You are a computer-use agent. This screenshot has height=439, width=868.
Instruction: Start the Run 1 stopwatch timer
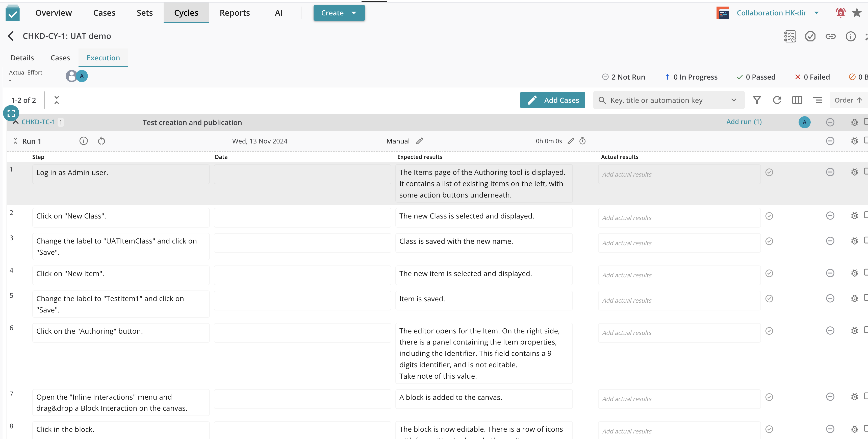click(x=582, y=141)
